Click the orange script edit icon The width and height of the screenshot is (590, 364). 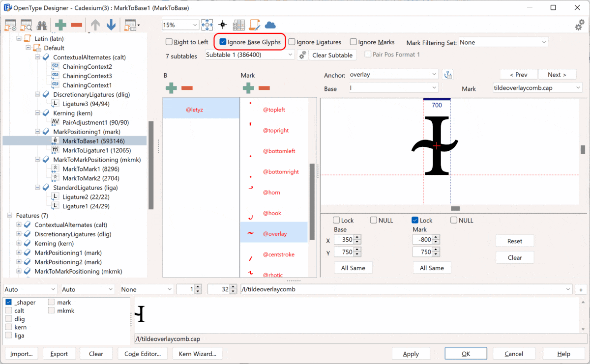255,25
